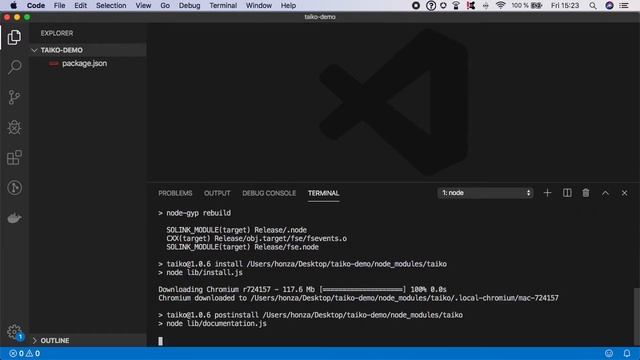Open the Source Control view icon
Viewport: 640px width, 360px height.
pyautogui.click(x=14, y=97)
